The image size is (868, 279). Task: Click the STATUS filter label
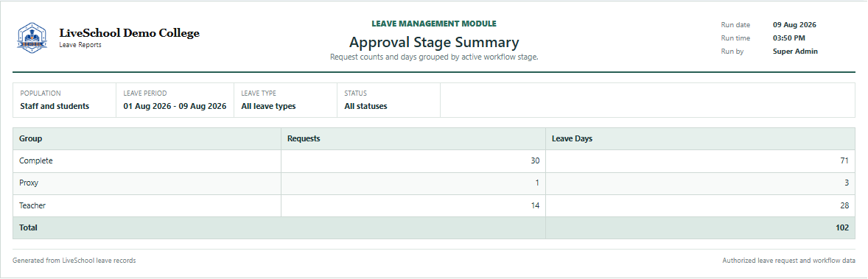355,93
